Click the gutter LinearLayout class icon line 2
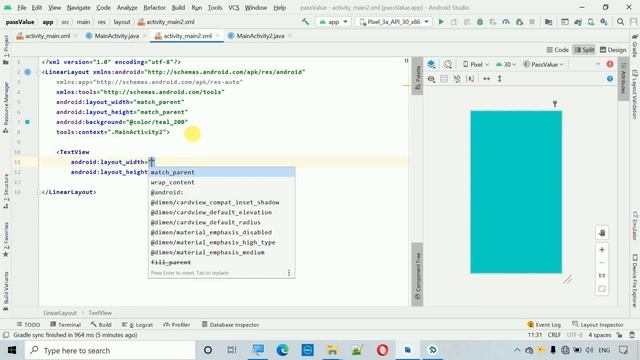 27,72
